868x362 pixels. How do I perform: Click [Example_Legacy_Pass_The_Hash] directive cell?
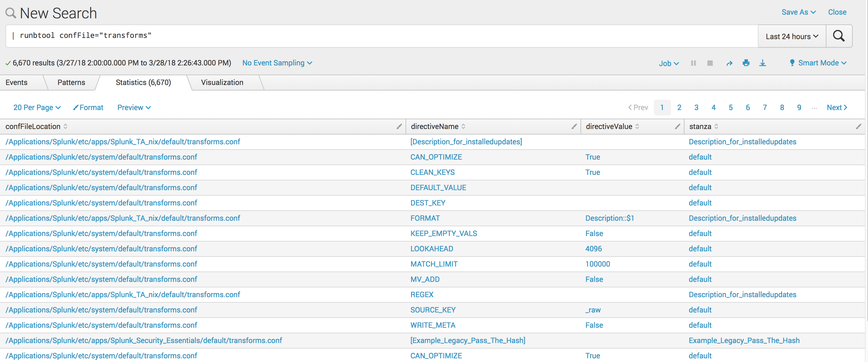pyautogui.click(x=468, y=341)
